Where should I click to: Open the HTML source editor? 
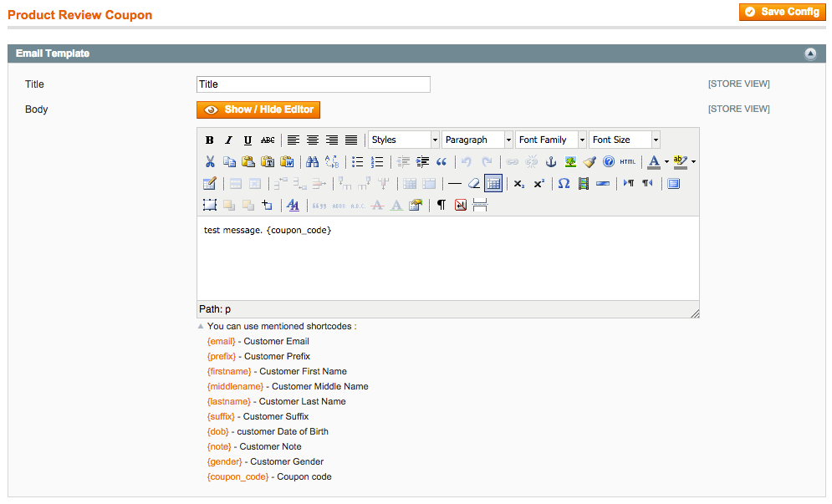(x=628, y=162)
